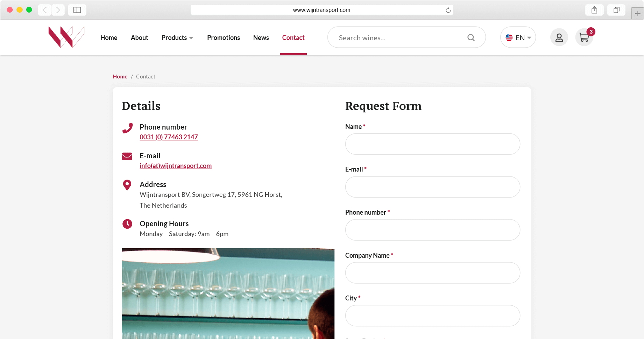Click the phone handset icon

pyautogui.click(x=127, y=128)
